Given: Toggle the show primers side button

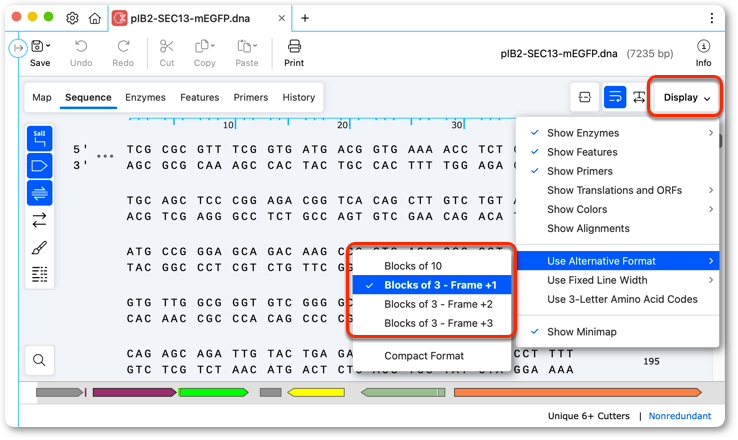Looking at the screenshot, I should pos(40,193).
